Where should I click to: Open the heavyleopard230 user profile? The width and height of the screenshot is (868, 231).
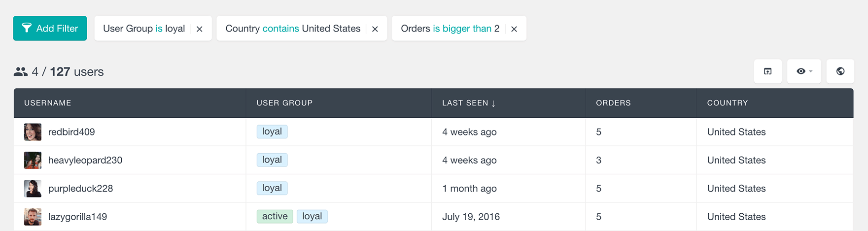85,160
